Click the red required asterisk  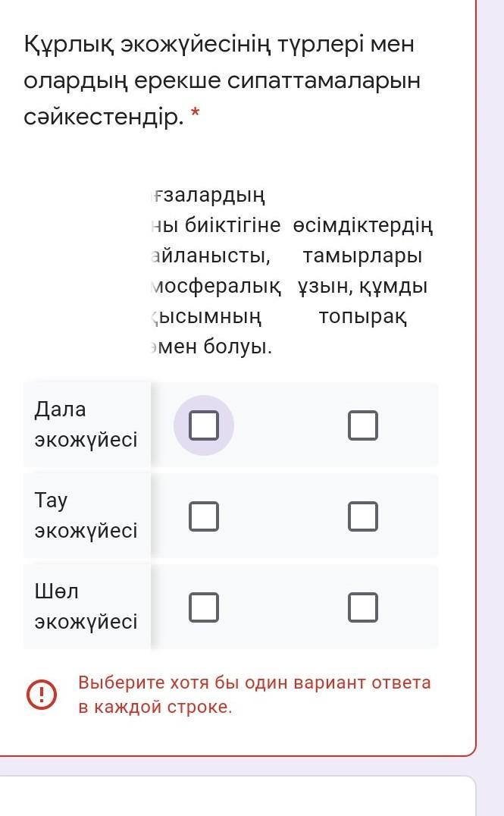coord(196,115)
